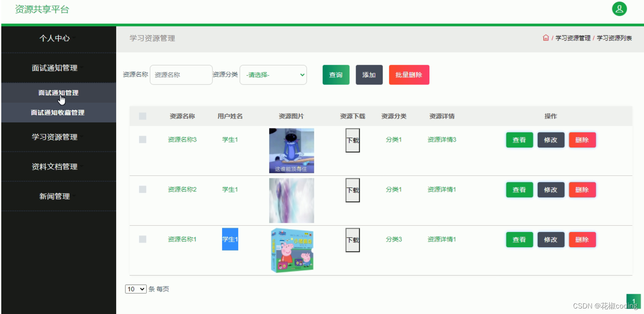Check the checkbox for 资源名称1 row
The image size is (644, 314).
[142, 239]
